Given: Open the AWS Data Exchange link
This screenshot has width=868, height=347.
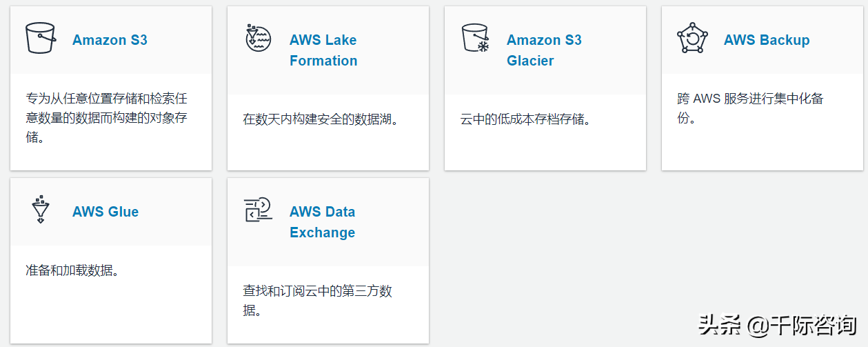Looking at the screenshot, I should tap(322, 222).
